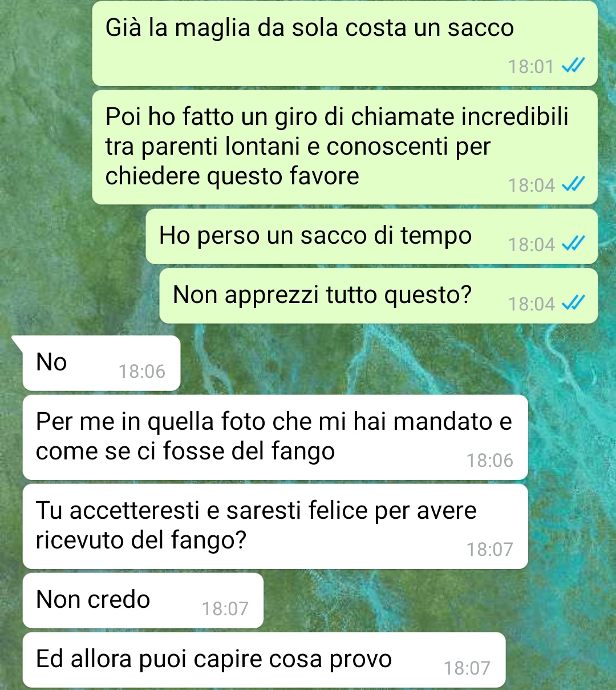Tap the 18:01 timestamp on the first message
The height and width of the screenshot is (690, 616).
click(x=531, y=67)
